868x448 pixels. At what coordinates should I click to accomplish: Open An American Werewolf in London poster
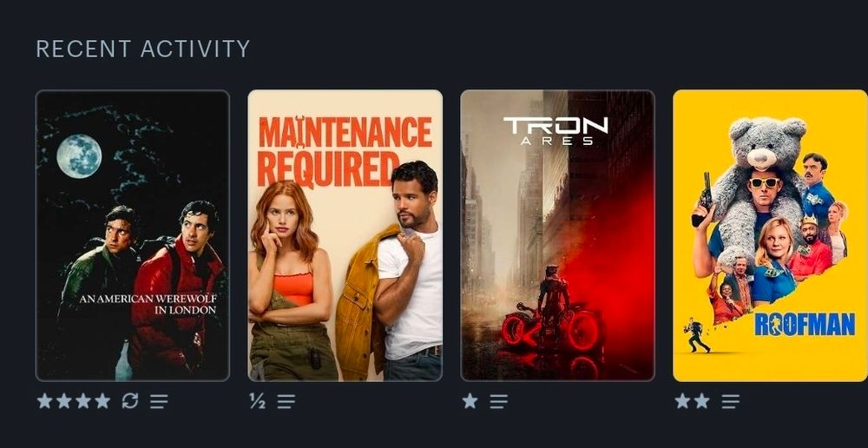[x=132, y=235]
